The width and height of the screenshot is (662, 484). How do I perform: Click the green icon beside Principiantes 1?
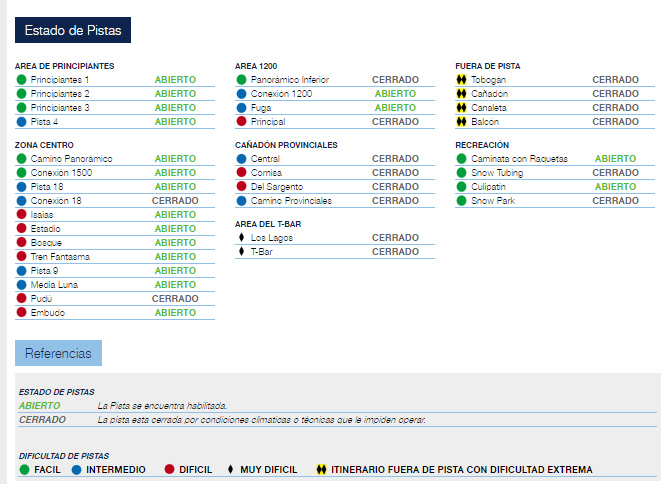coord(21,79)
